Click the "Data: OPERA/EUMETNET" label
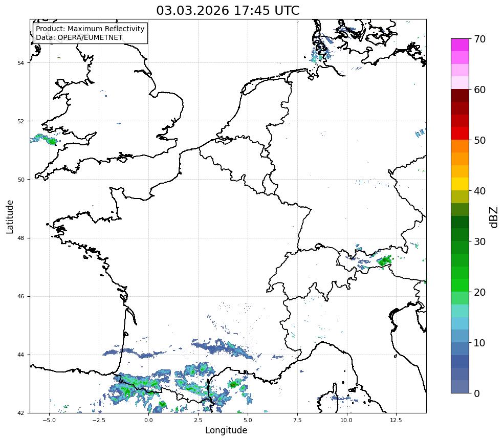 click(x=79, y=37)
